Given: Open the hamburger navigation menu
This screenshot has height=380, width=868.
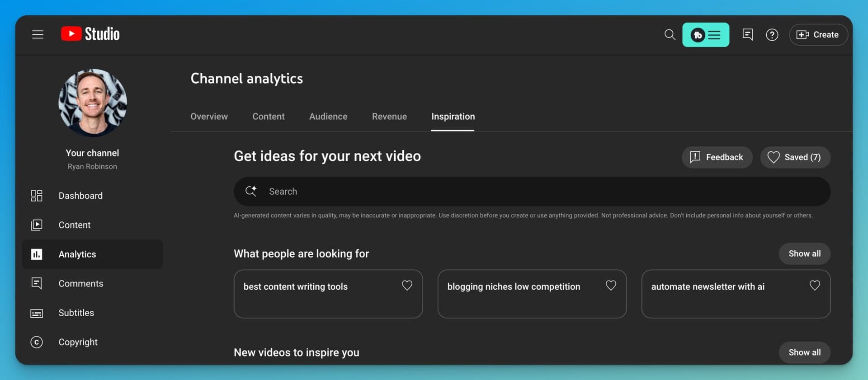Looking at the screenshot, I should 38,34.
